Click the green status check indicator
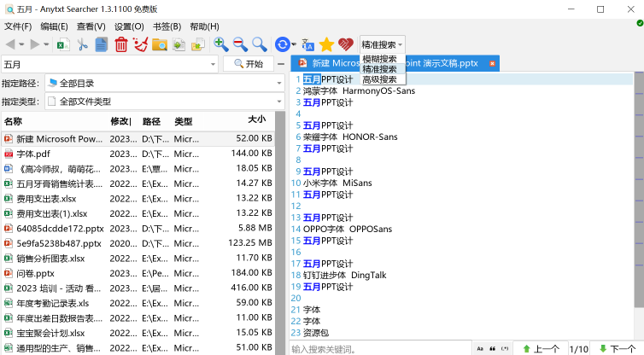 point(640,23)
